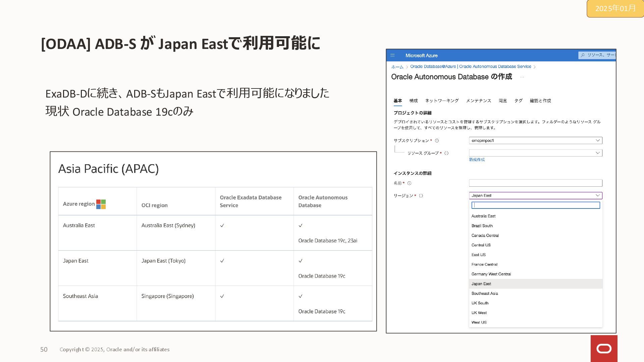644x362 pixels.
Task: Click the Autonomous checkmark in Japan East row
Action: click(x=301, y=261)
